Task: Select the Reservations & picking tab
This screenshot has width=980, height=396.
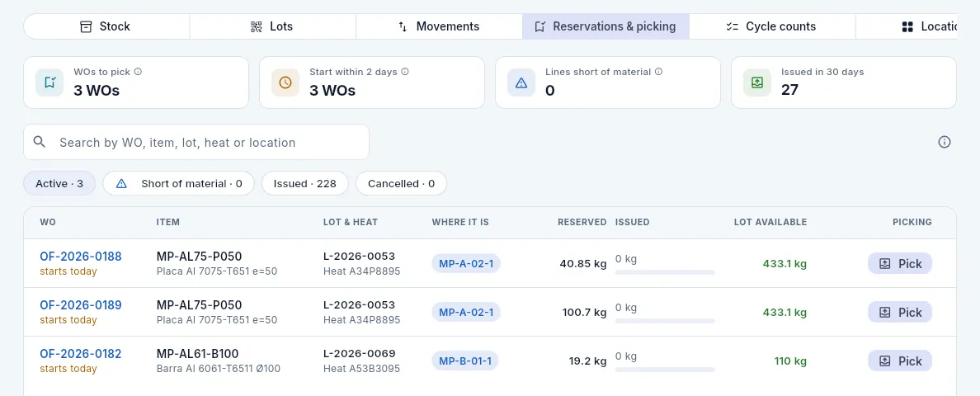Action: pos(605,26)
